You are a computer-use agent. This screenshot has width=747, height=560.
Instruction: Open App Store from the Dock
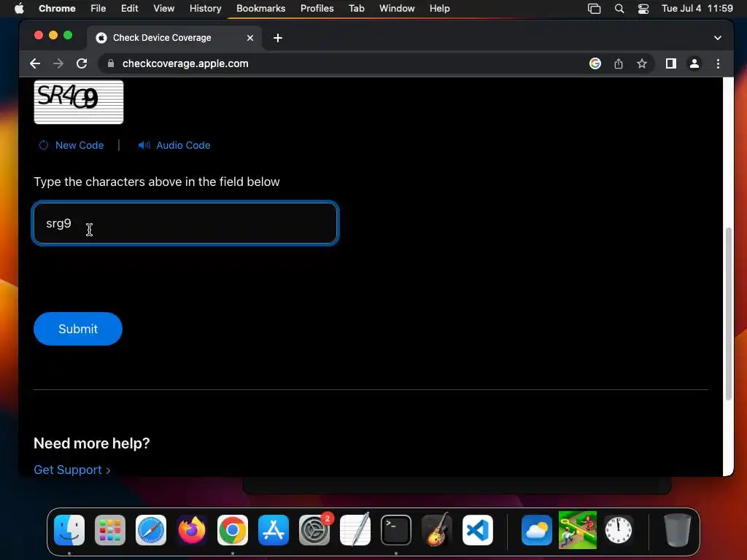(274, 530)
